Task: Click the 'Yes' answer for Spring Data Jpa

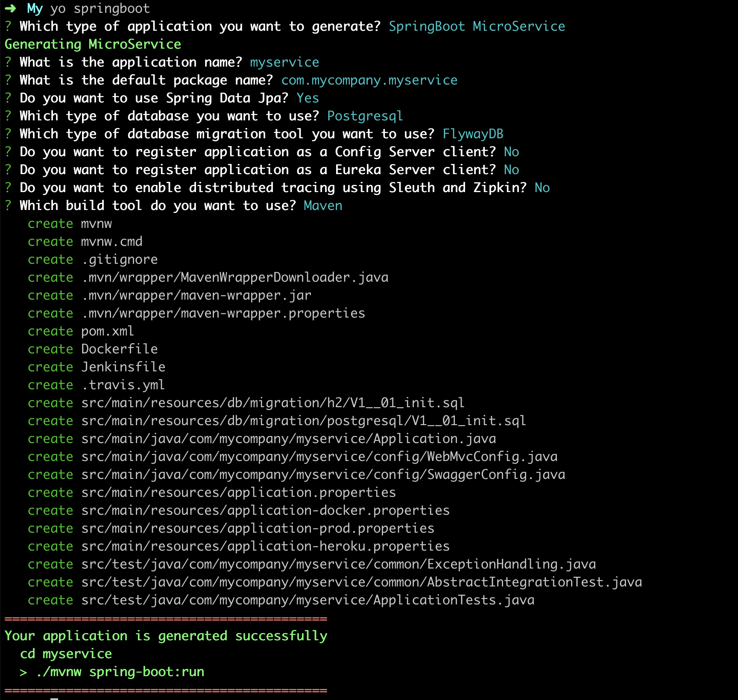Action: 308,98
